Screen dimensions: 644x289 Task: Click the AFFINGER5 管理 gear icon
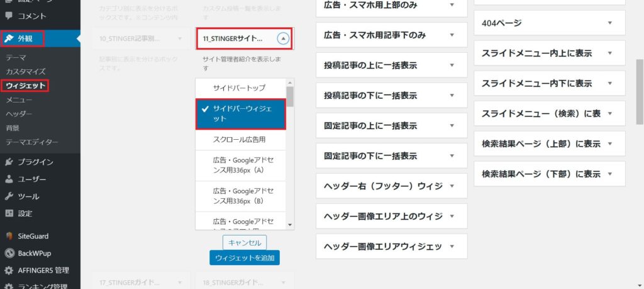[x=9, y=271]
